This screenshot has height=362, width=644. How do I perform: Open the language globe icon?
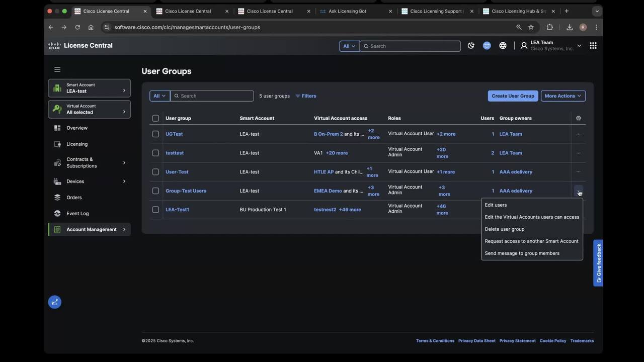tap(503, 46)
